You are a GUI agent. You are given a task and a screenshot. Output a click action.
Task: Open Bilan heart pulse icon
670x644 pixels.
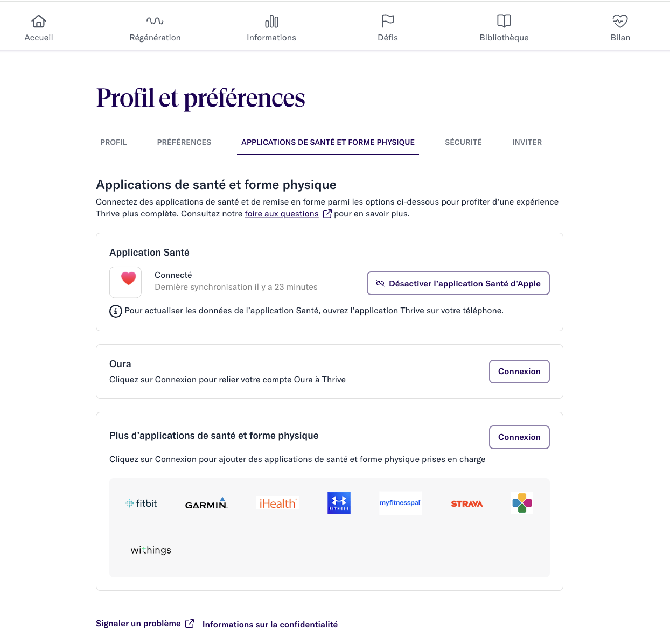(x=620, y=21)
